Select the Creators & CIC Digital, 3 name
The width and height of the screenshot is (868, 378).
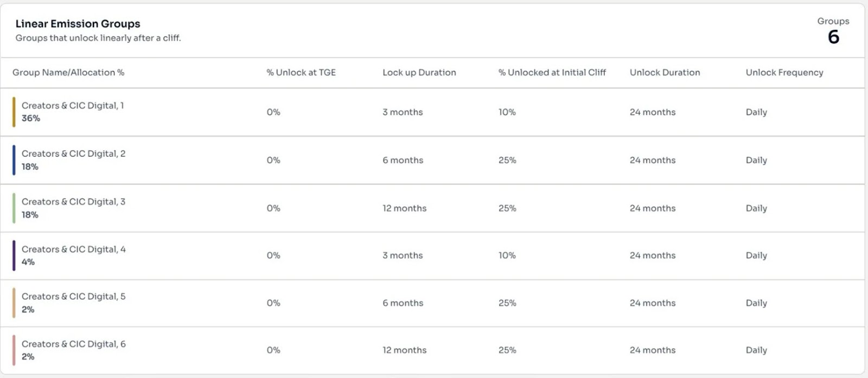pyautogui.click(x=73, y=202)
